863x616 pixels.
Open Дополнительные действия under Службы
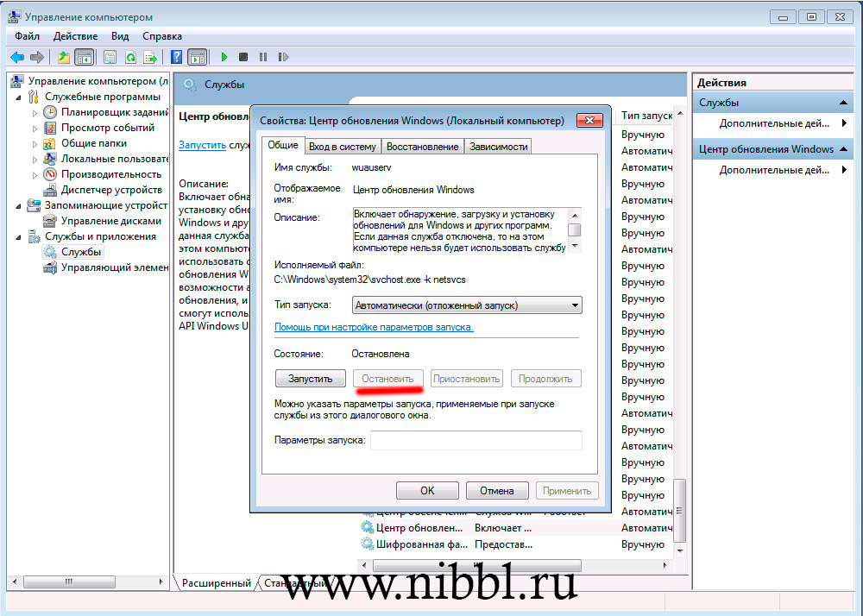pos(774,123)
